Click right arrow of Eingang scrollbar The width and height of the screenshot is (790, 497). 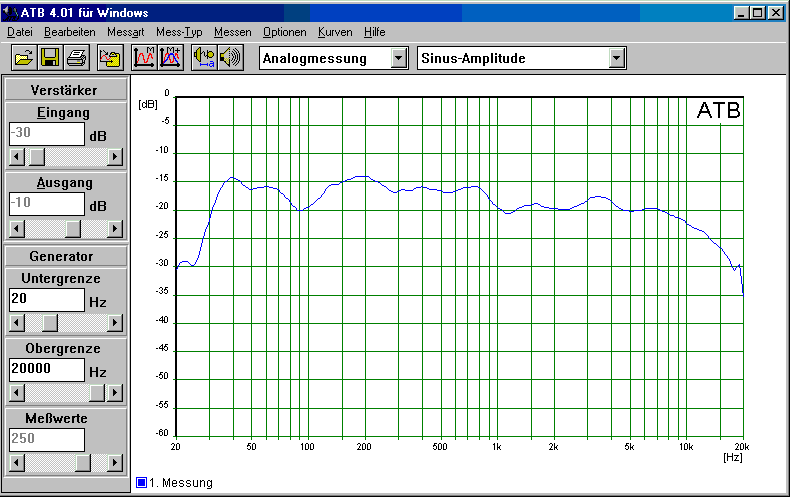click(115, 157)
